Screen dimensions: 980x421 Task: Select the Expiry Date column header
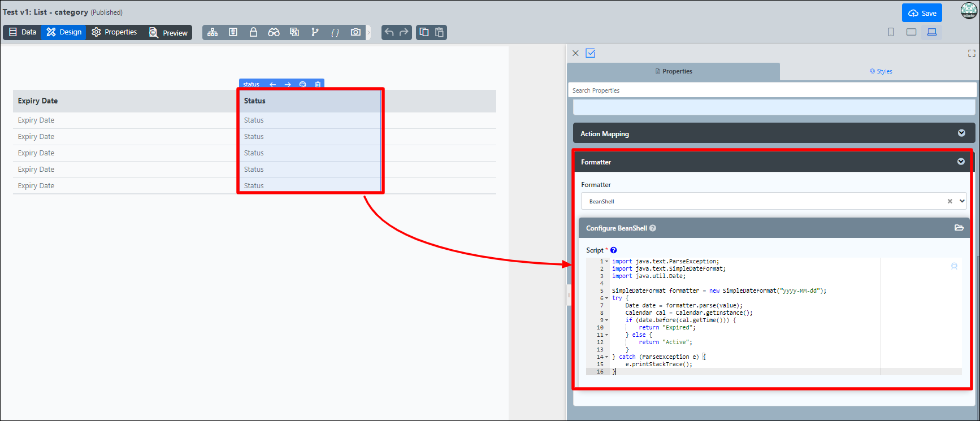(x=126, y=101)
